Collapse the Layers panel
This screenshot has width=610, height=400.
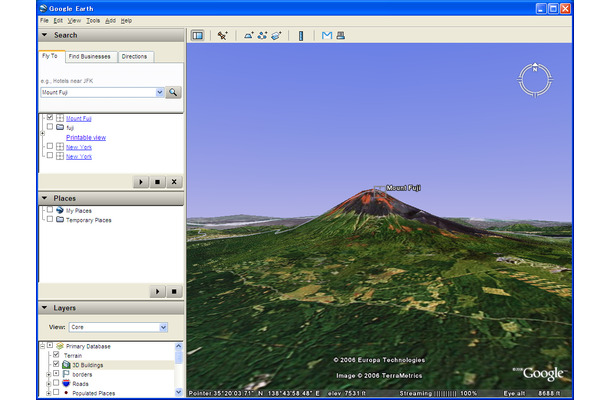point(45,307)
